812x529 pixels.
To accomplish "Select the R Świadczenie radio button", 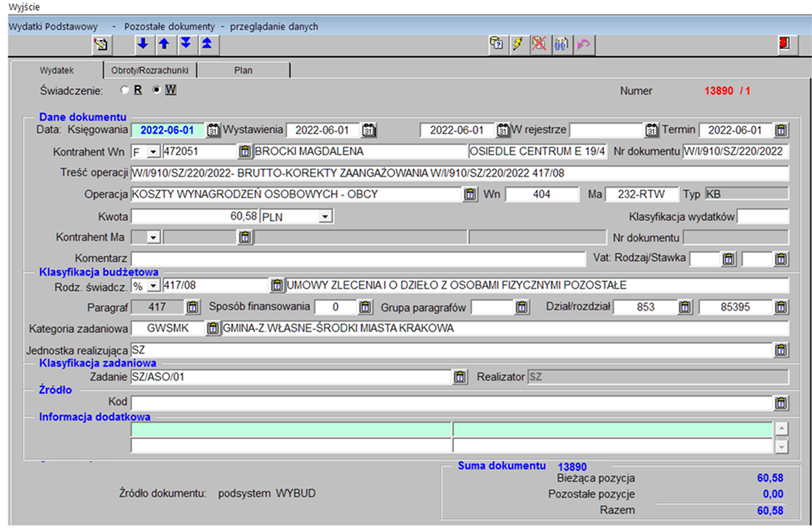I will tap(125, 90).
